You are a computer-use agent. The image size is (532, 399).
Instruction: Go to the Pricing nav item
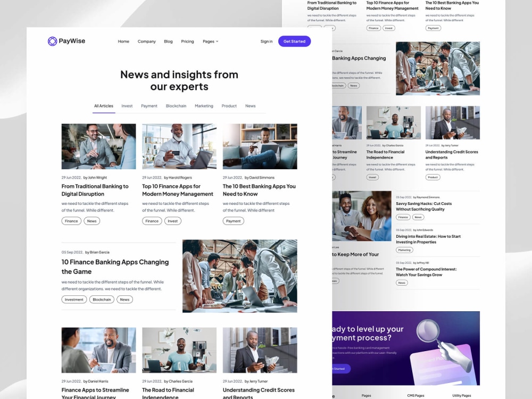187,41
